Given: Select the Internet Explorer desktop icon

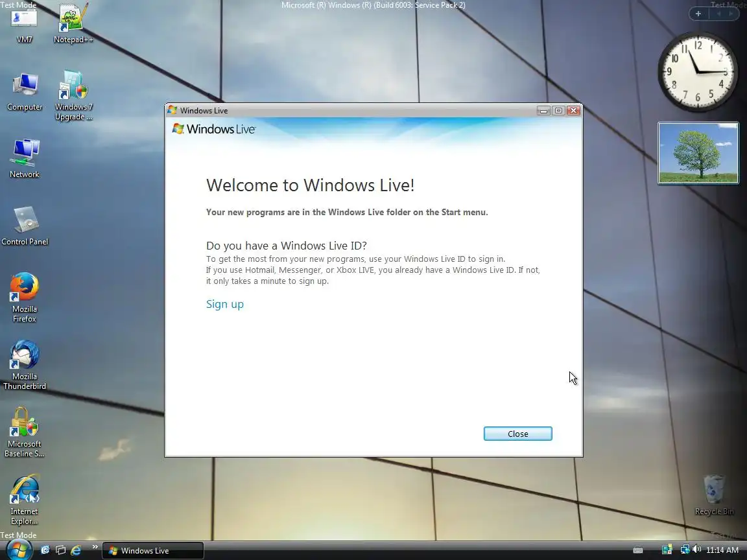Looking at the screenshot, I should pos(24,500).
